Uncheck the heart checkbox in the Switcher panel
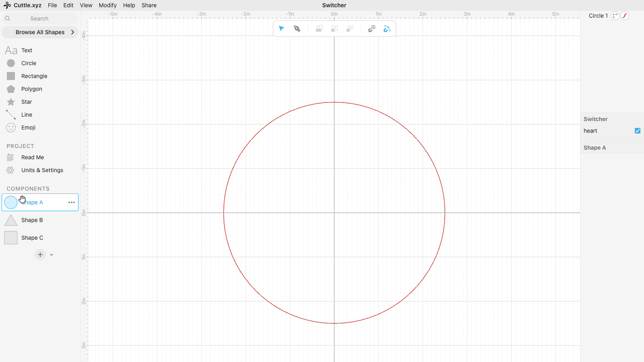This screenshot has height=362, width=644. [x=637, y=131]
